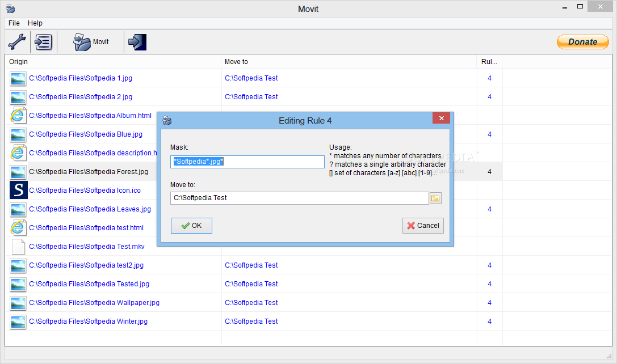Image resolution: width=617 pixels, height=364 pixels.
Task: Click image icon of Softpedia test2.jpg
Action: [x=18, y=265]
